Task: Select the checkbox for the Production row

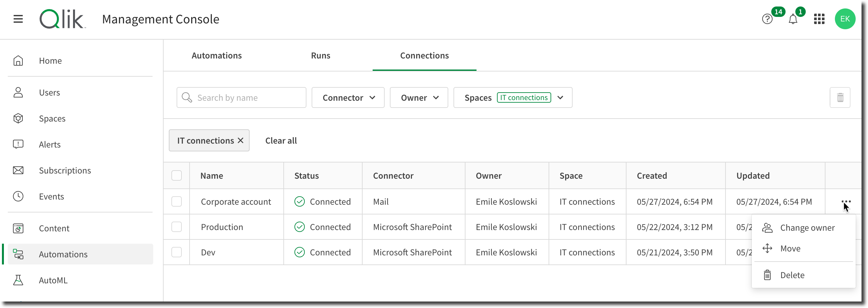Action: click(x=176, y=227)
